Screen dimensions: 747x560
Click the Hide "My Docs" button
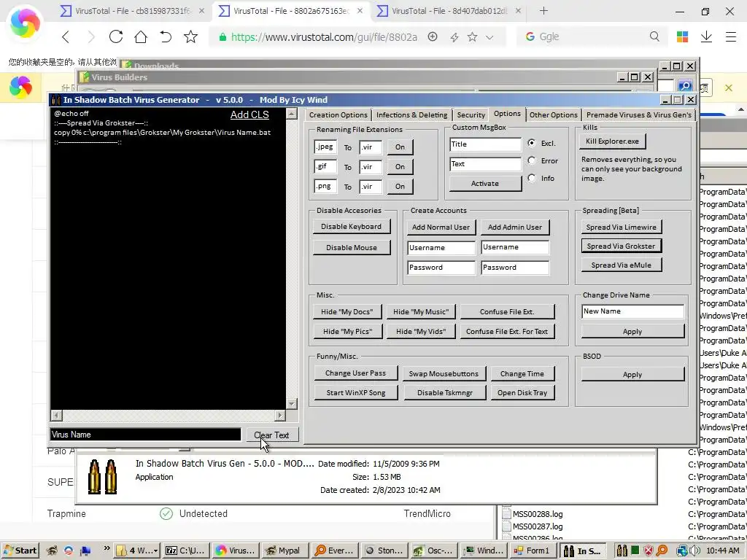pos(347,312)
